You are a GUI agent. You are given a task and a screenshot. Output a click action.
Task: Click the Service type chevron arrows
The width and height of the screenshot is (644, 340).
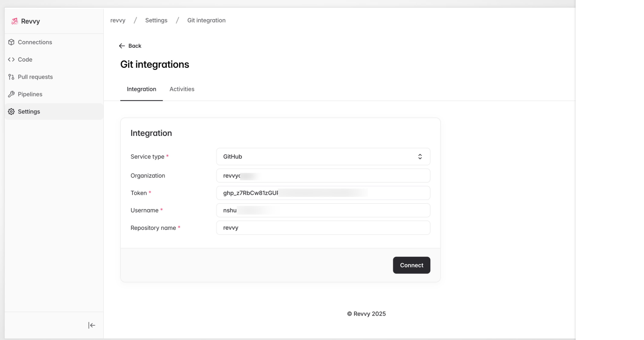click(x=420, y=157)
